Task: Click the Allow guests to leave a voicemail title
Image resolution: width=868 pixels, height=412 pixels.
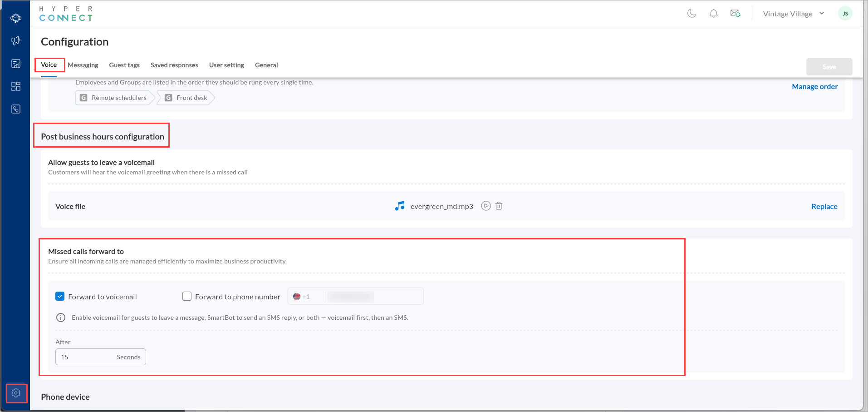Action: pyautogui.click(x=101, y=162)
